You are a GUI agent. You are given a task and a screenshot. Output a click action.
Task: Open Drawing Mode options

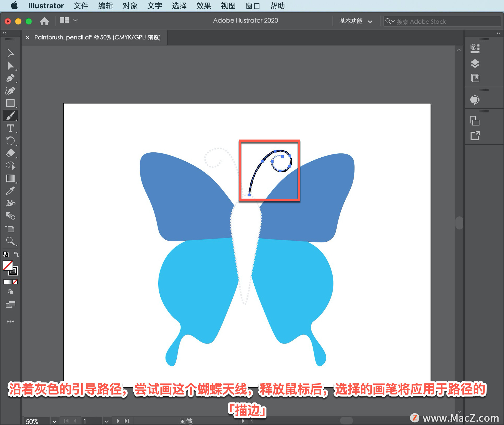pos(10,292)
